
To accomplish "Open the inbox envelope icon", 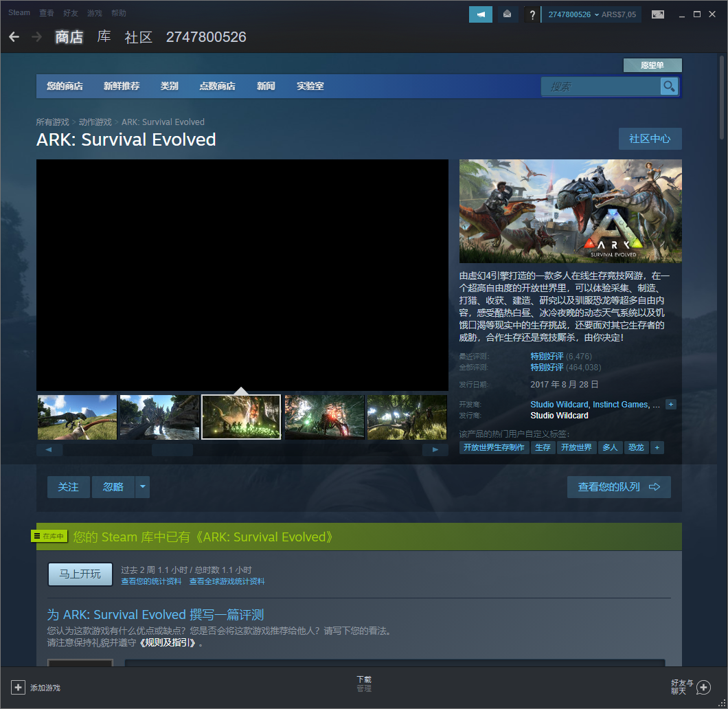I will pyautogui.click(x=508, y=14).
